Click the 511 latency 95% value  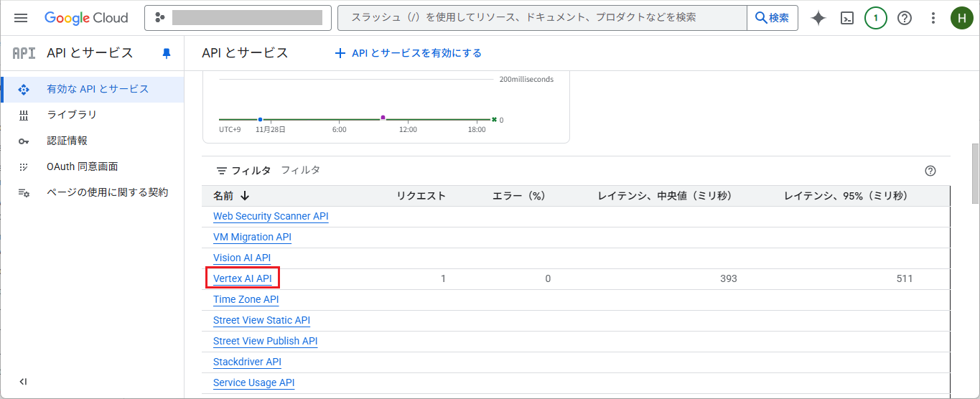(x=904, y=278)
